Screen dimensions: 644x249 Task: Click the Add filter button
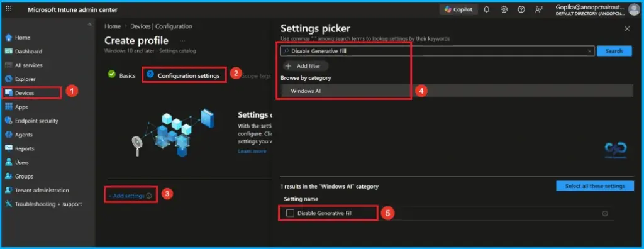pyautogui.click(x=306, y=66)
